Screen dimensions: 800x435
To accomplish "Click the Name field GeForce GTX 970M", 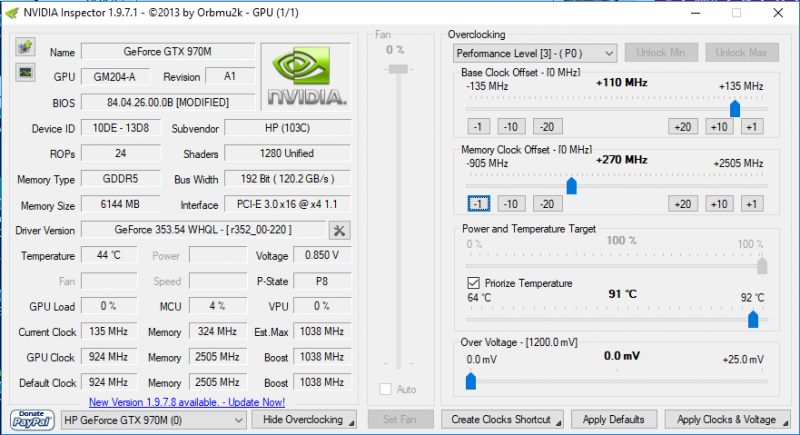I will pos(168,52).
